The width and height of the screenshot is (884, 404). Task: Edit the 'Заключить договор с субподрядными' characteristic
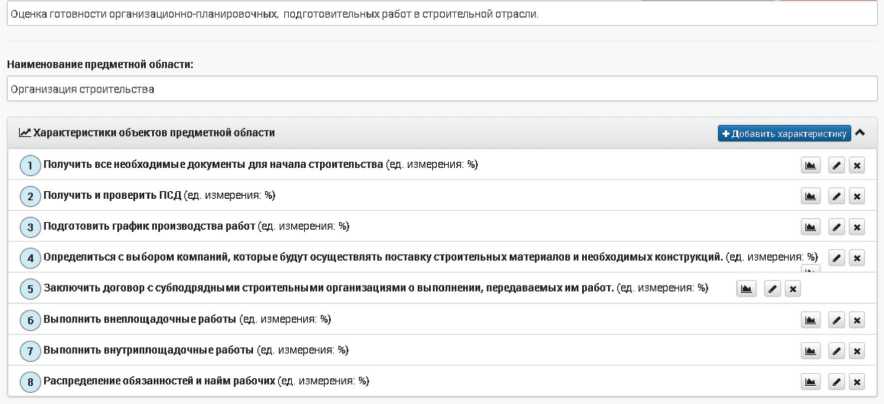772,289
